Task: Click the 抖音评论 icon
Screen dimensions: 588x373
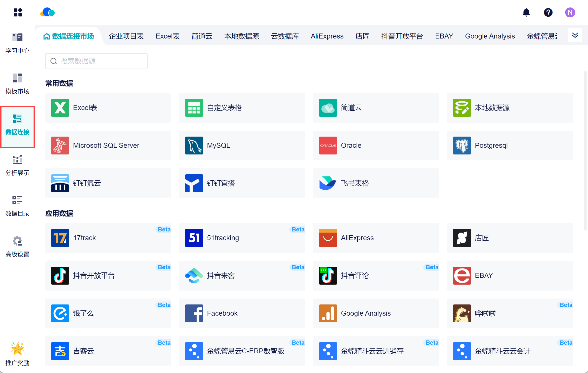Action: point(328,276)
